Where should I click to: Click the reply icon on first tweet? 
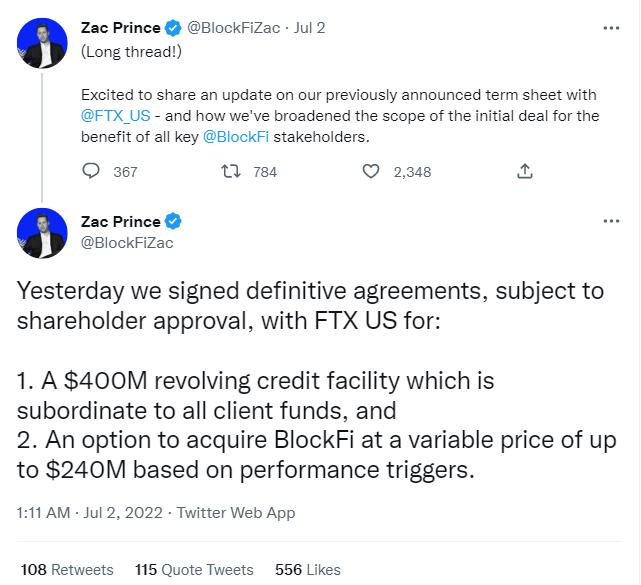coord(91,172)
